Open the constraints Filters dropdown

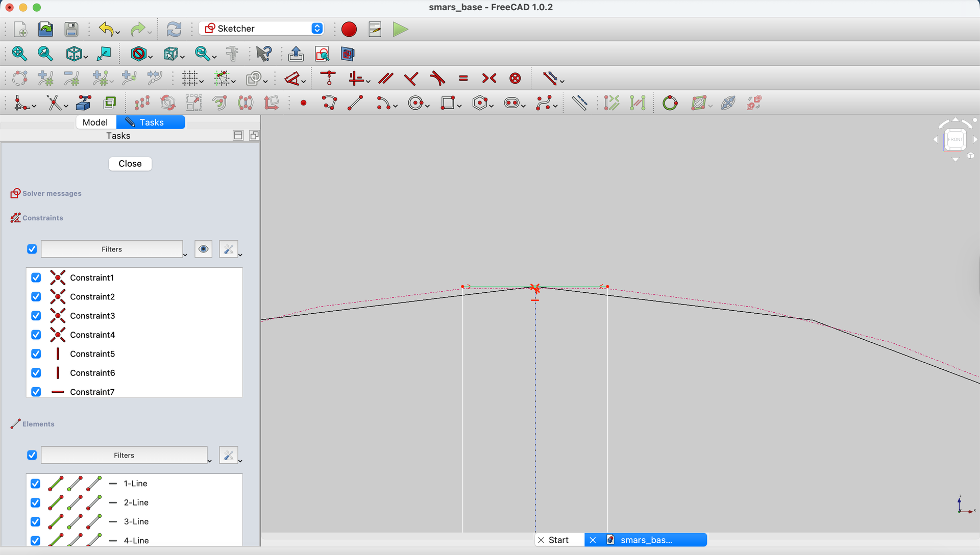pos(112,249)
